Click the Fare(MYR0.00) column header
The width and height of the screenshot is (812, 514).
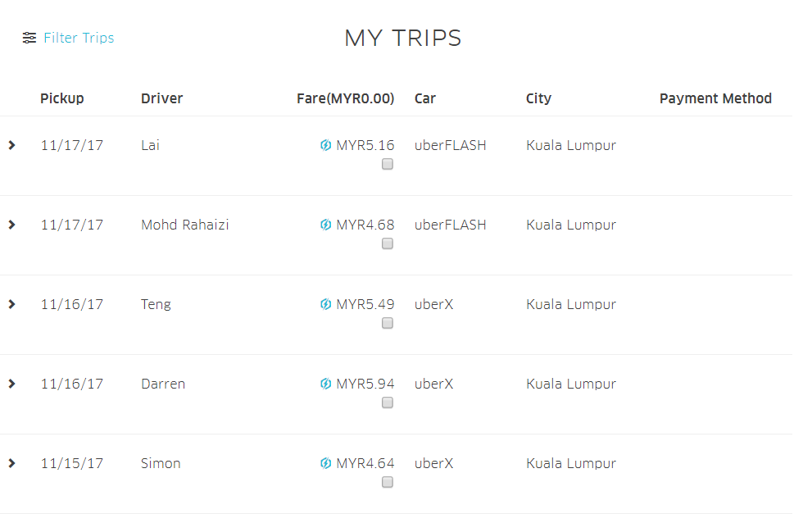pos(345,98)
